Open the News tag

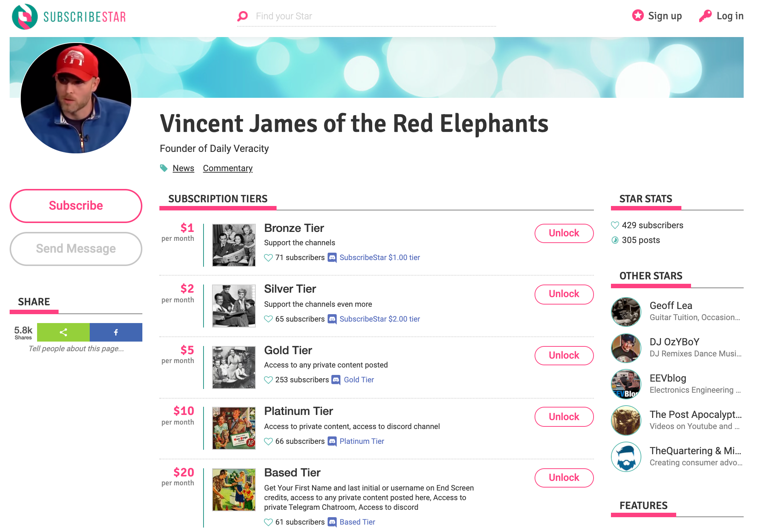pyautogui.click(x=183, y=168)
